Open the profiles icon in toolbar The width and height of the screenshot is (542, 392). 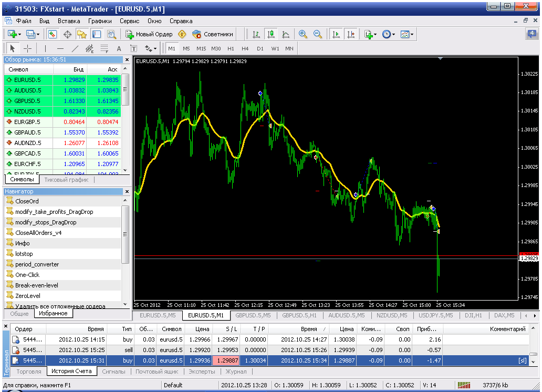point(31,34)
